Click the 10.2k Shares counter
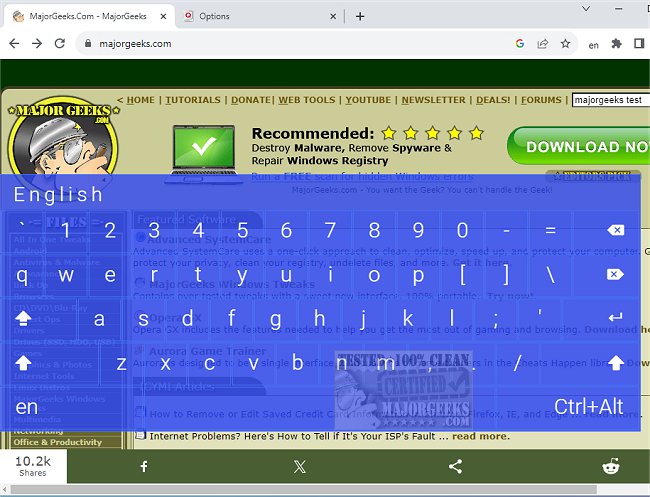The width and height of the screenshot is (650, 497). click(33, 466)
